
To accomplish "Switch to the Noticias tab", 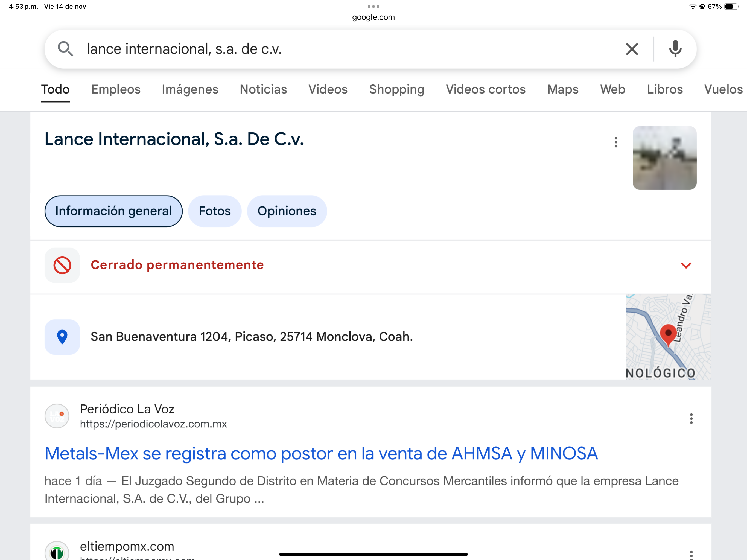I will coord(263,89).
